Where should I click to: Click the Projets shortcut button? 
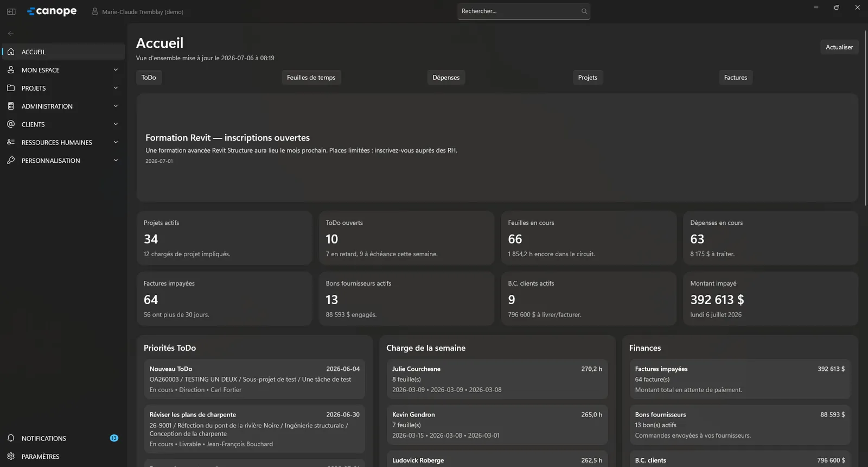click(x=588, y=77)
